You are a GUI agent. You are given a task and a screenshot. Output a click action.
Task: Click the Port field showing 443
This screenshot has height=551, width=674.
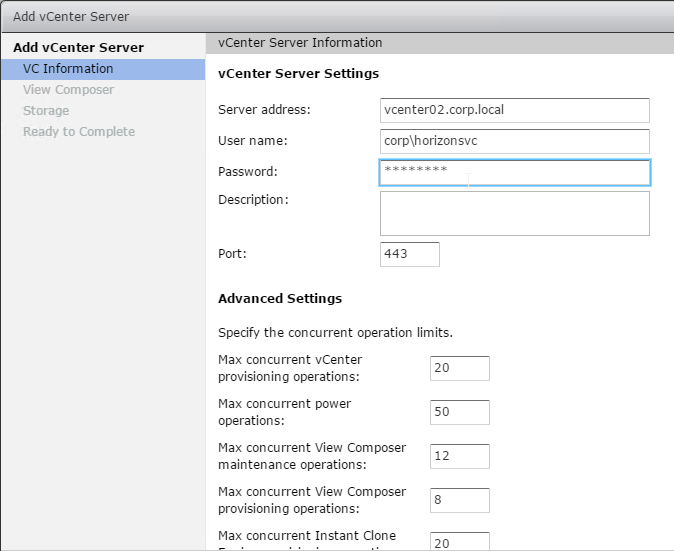pos(410,254)
